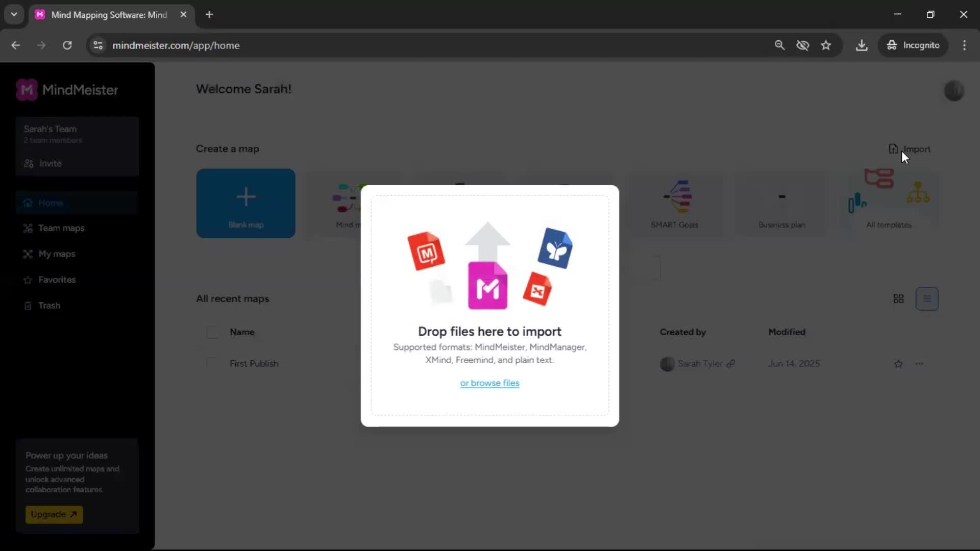The image size is (980, 551).
Task: Open Chrome three-dot menu
Action: click(964, 45)
